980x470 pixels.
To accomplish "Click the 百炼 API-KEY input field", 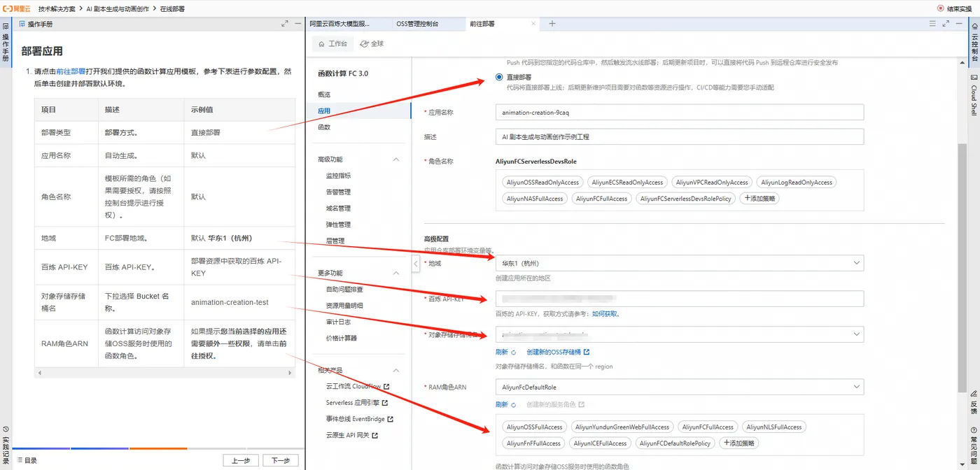I will pos(680,299).
